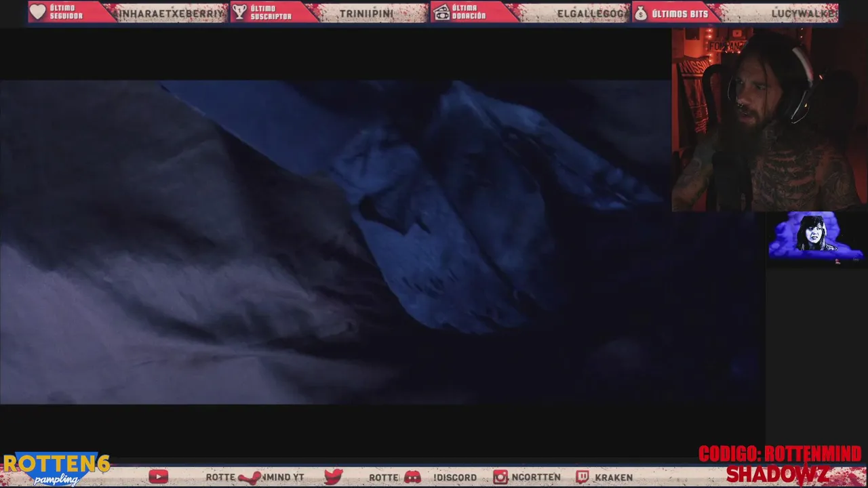Select the latest subscriber name TRINIIPINI
Viewport: 868px width, 488px height.
click(x=366, y=14)
